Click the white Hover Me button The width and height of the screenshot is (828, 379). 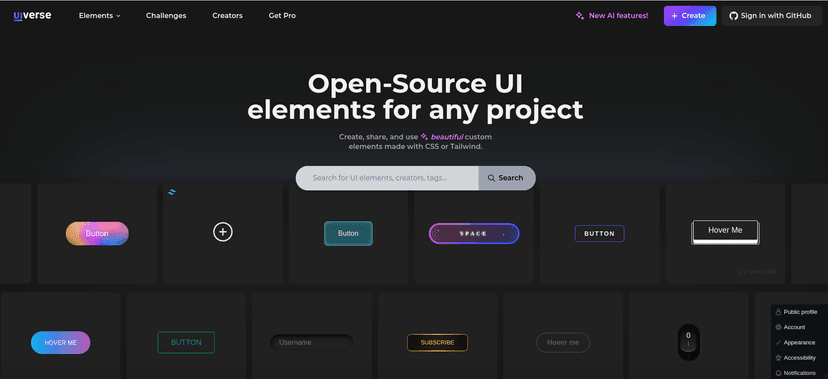725,231
